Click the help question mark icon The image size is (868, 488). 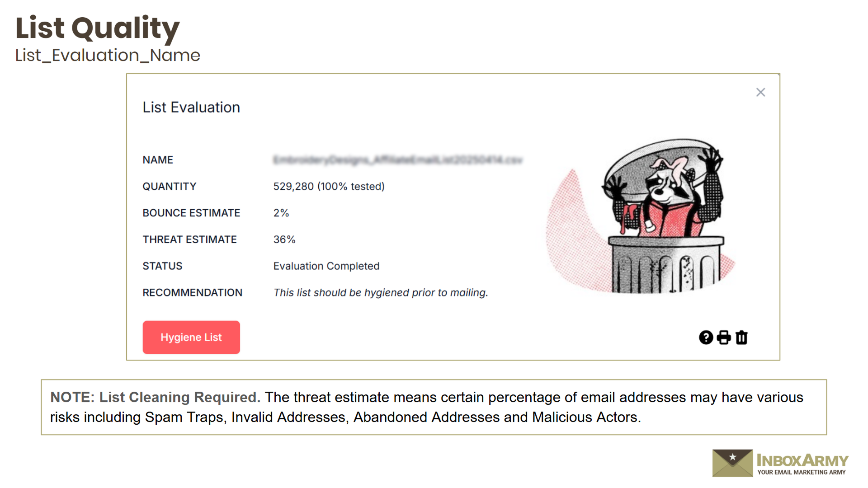[x=706, y=338]
